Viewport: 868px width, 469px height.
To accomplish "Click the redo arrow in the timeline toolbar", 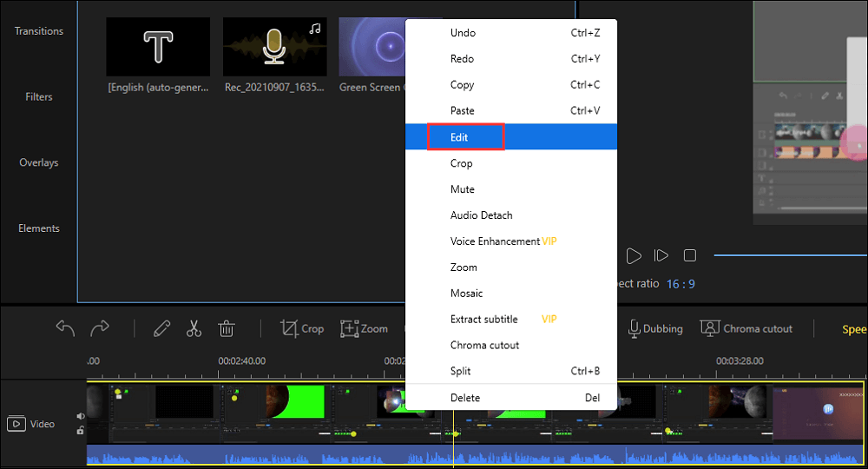I will click(x=100, y=328).
